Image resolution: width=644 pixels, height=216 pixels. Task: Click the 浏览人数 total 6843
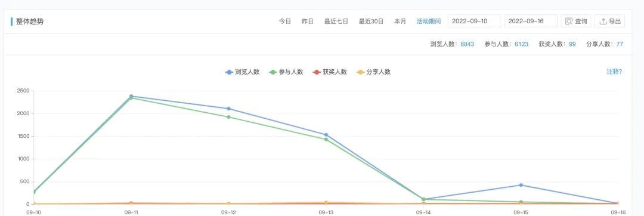point(467,44)
